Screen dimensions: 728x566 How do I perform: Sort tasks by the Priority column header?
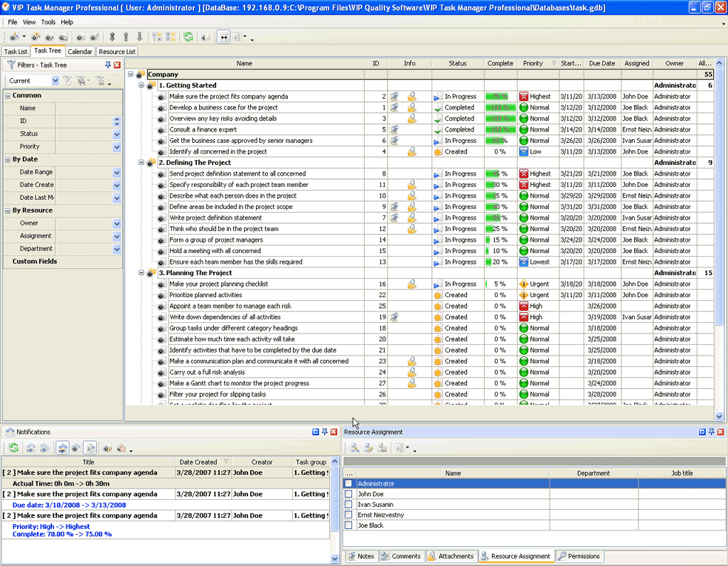(x=538, y=63)
